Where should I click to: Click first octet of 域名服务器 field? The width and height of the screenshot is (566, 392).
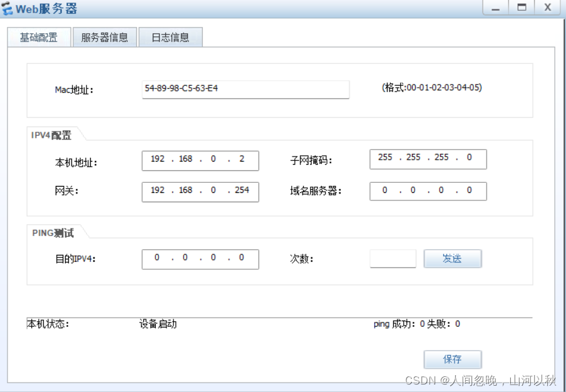[x=385, y=190]
